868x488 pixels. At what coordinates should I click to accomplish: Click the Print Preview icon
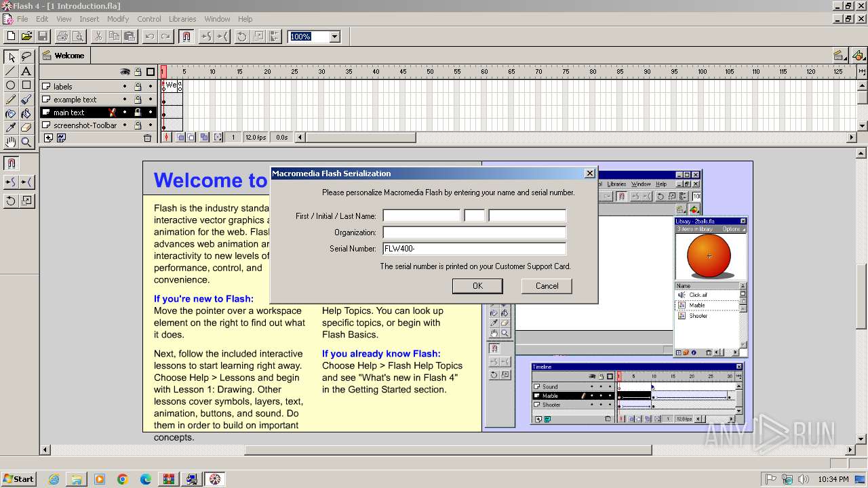point(78,37)
